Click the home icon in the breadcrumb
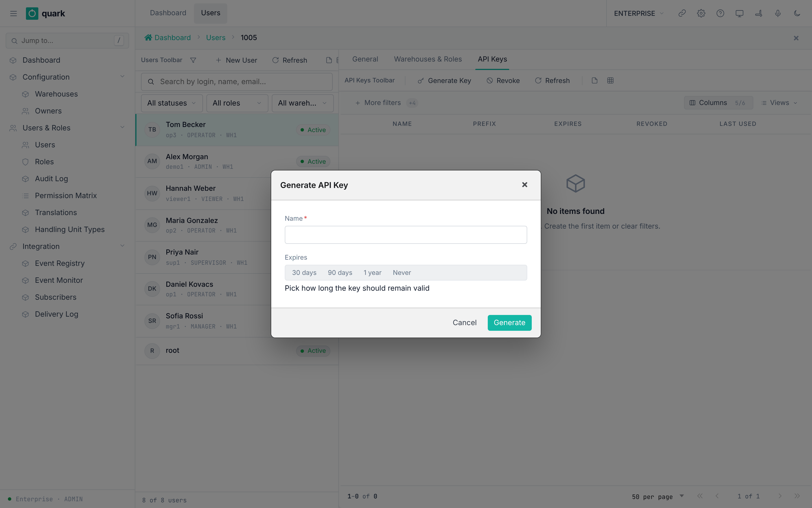 point(148,37)
